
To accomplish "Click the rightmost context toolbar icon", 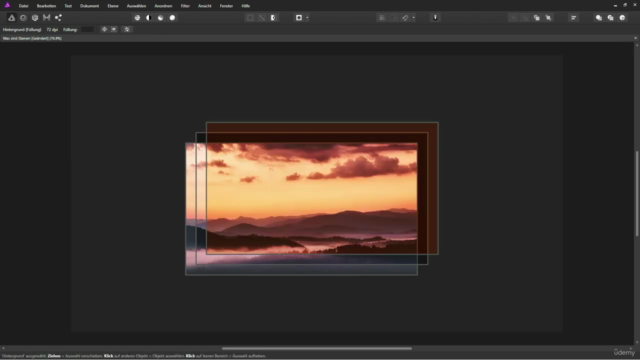I will (127, 29).
